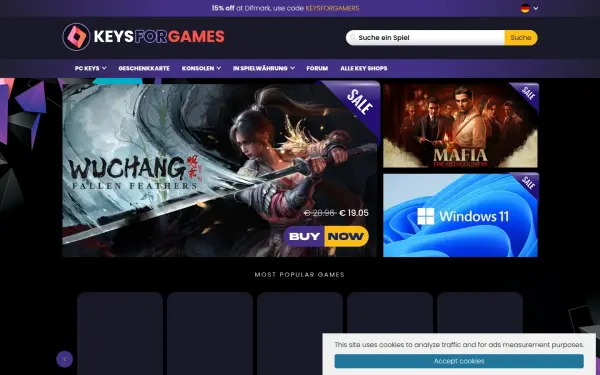The image size is (600, 375).
Task: Click the Windows logo on Windows 11 banner
Action: pyautogui.click(x=426, y=216)
